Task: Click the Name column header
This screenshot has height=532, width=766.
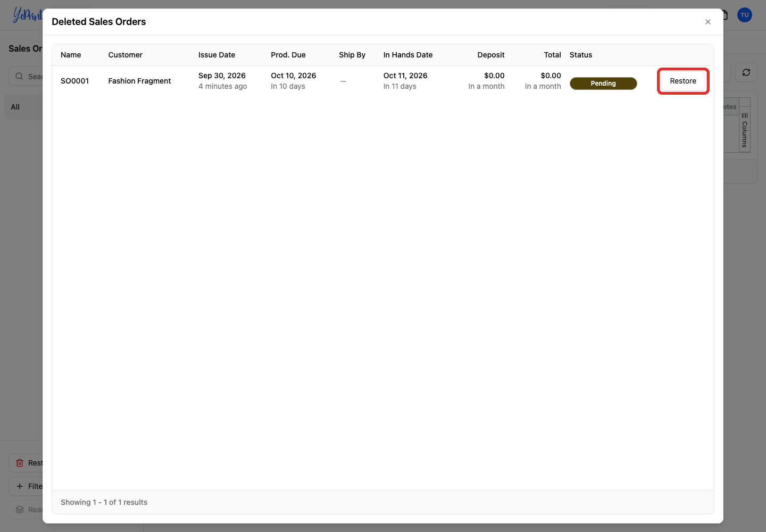Action: pyautogui.click(x=71, y=55)
